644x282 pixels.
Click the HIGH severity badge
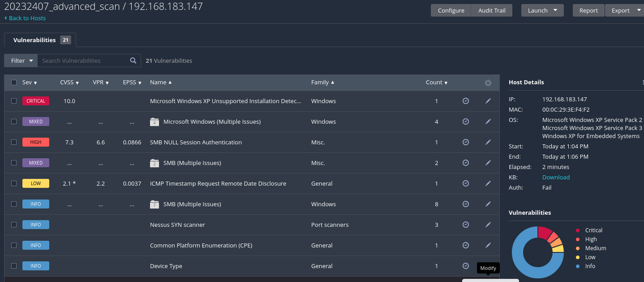point(36,142)
